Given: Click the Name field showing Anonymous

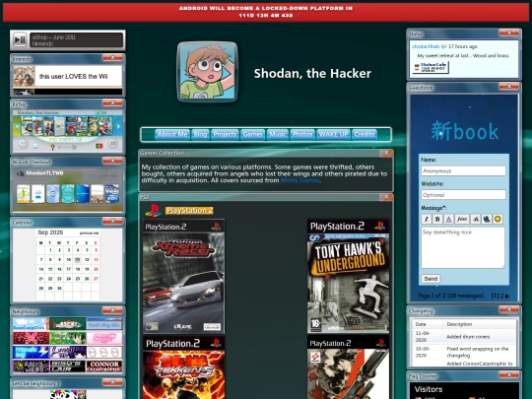Looking at the screenshot, I should point(463,171).
